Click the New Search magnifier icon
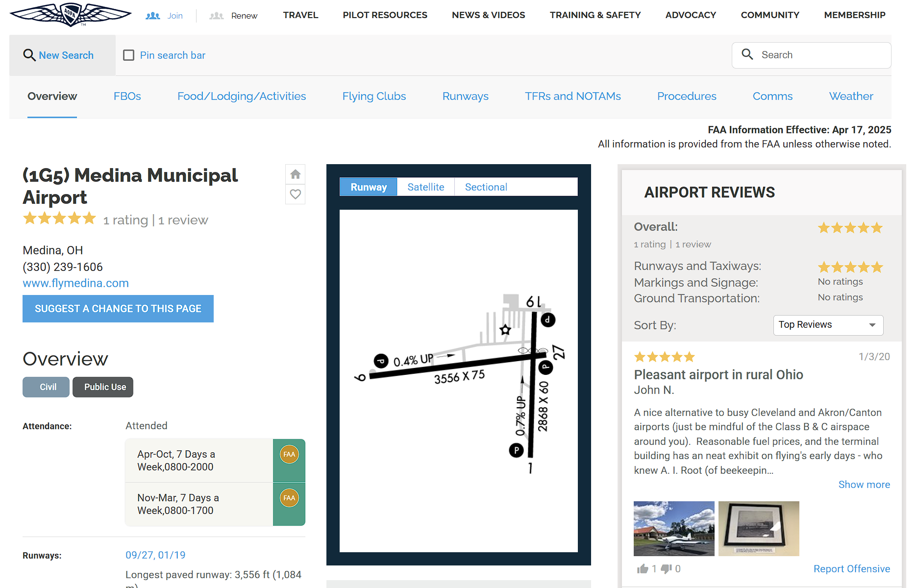This screenshot has height=588, width=917. point(29,55)
